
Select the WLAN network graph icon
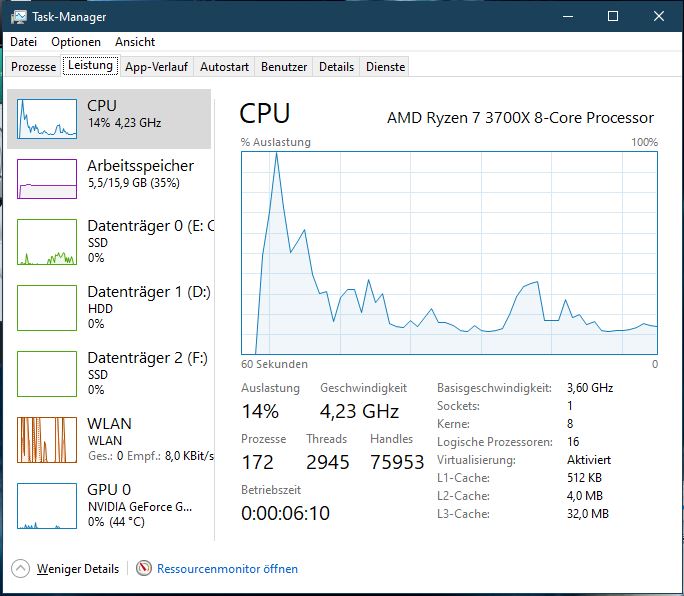click(x=47, y=440)
